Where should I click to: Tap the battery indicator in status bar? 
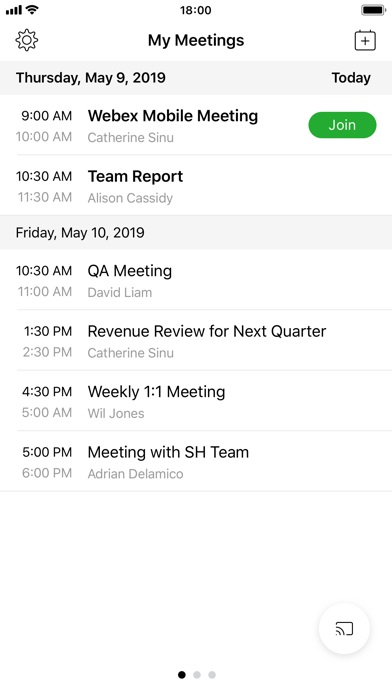coord(374,10)
